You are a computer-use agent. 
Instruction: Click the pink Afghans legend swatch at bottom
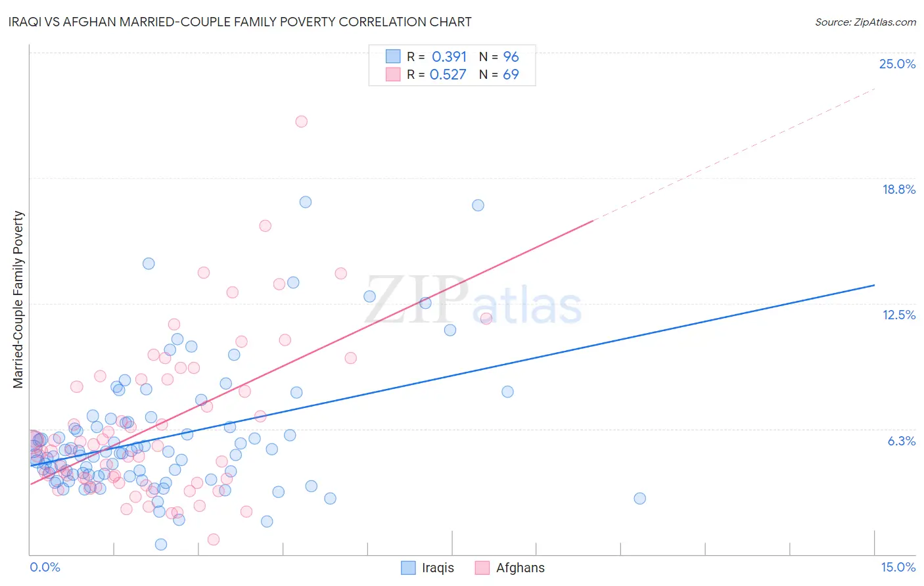point(482,568)
